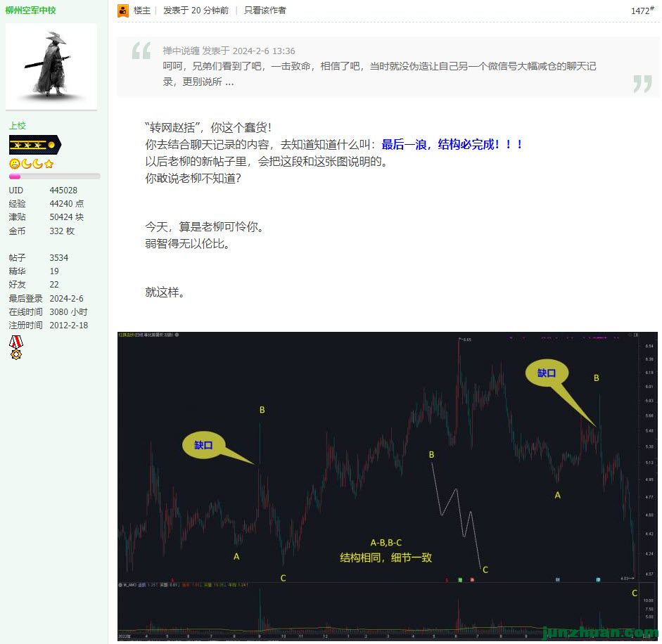View the user's 3534 posts count
Screen dimensions: 662x644
(59, 258)
